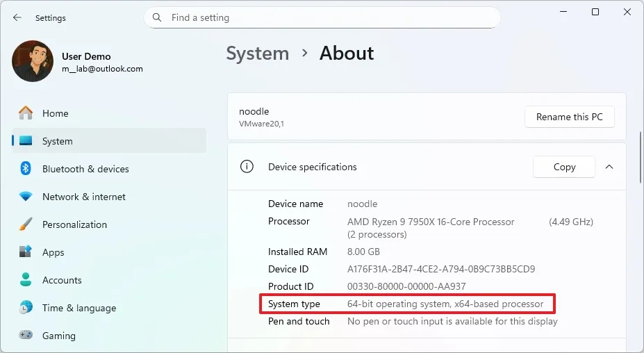Viewport: 644px width, 353px height.
Task: Click the Installed RAM value 8.00 GB
Action: [x=363, y=252]
